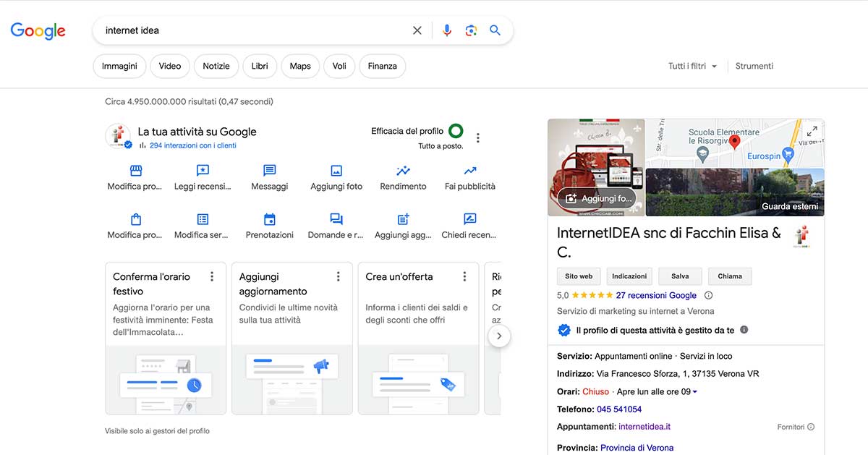
Task: Click the Google logo
Action: (x=38, y=30)
